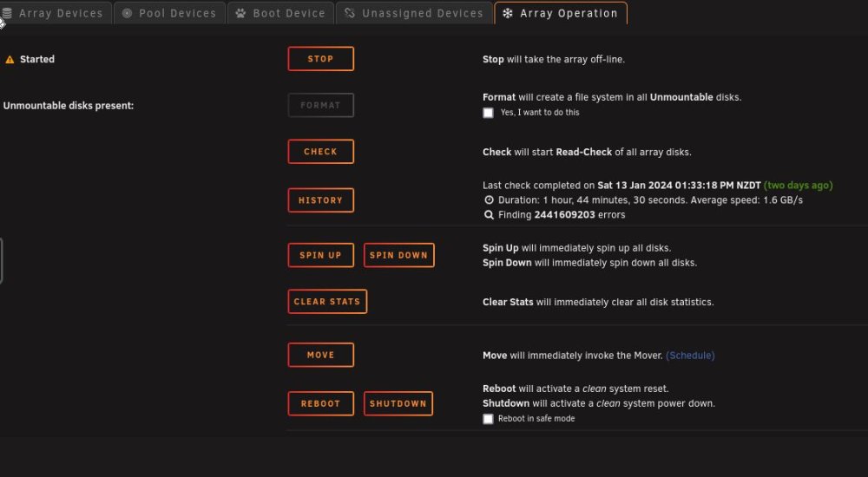The width and height of the screenshot is (868, 477).
Task: Open the Mover Schedule link
Action: (690, 356)
